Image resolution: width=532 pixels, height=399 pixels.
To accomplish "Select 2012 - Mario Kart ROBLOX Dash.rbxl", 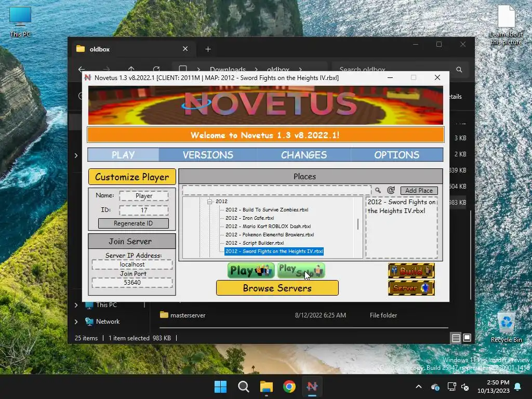I will (268, 227).
